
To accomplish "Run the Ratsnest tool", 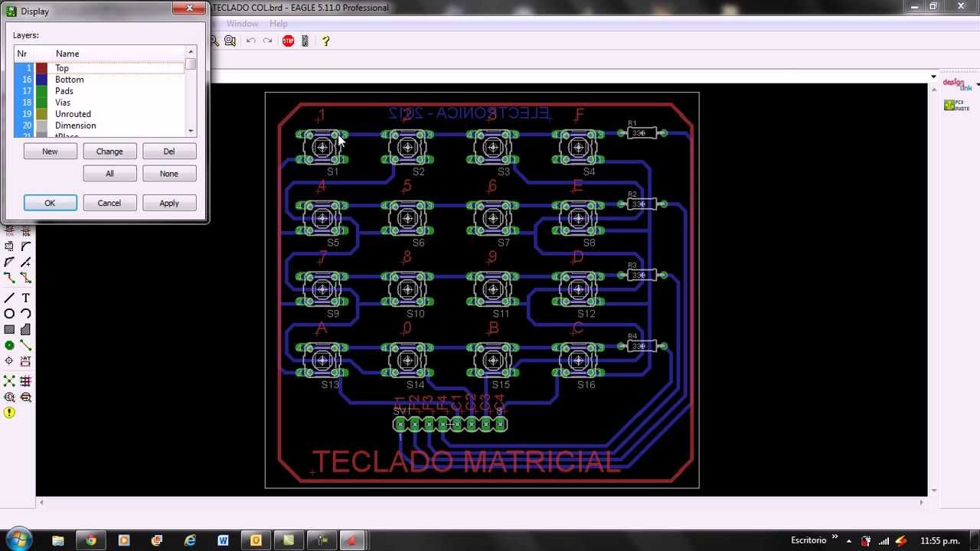I will click(9, 381).
